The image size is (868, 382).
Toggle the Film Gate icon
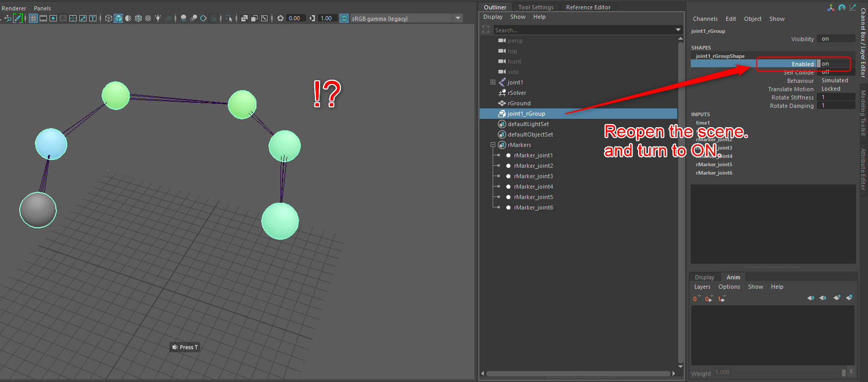click(x=43, y=18)
